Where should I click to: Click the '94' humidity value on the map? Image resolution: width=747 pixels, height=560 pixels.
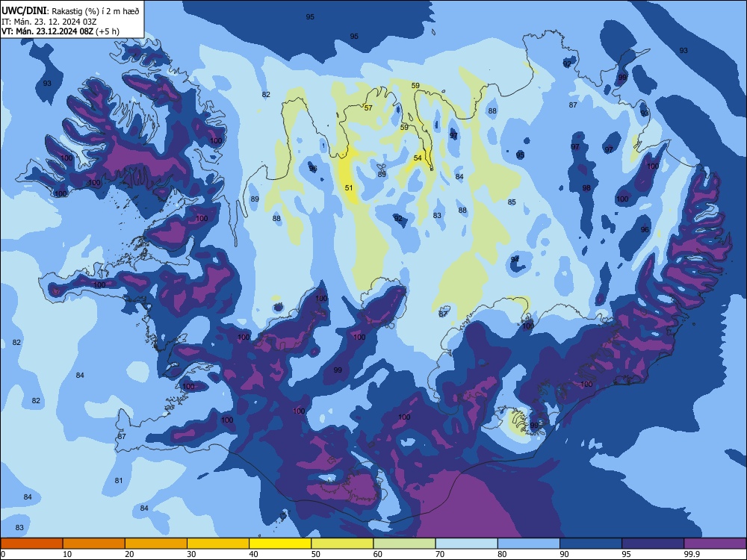tap(515, 260)
